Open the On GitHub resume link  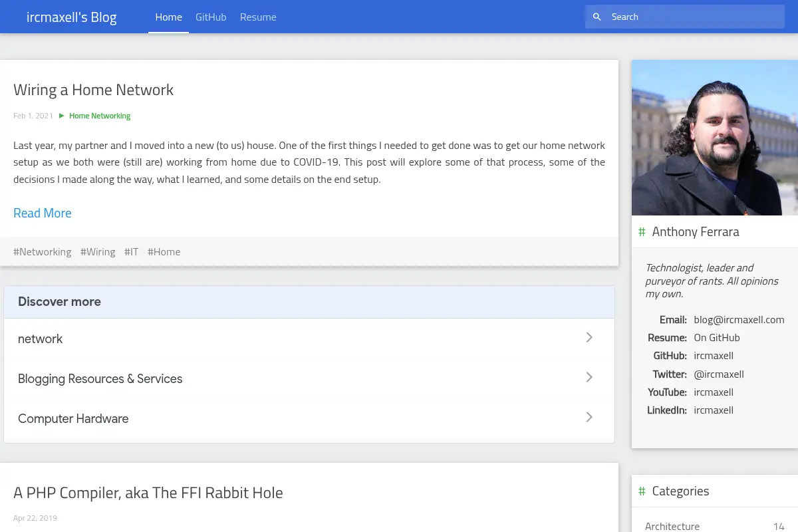pos(717,338)
